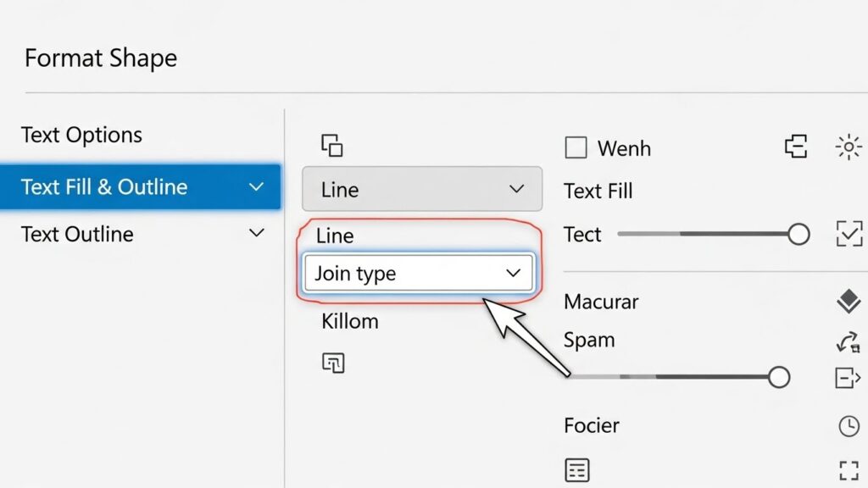Open the gray Line dropdown
The image size is (868, 488).
point(422,189)
